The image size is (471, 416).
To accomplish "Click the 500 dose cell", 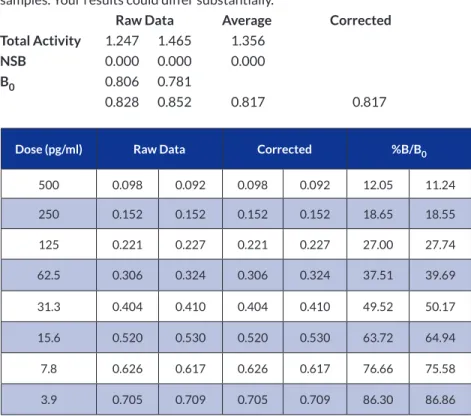I will [49, 184].
